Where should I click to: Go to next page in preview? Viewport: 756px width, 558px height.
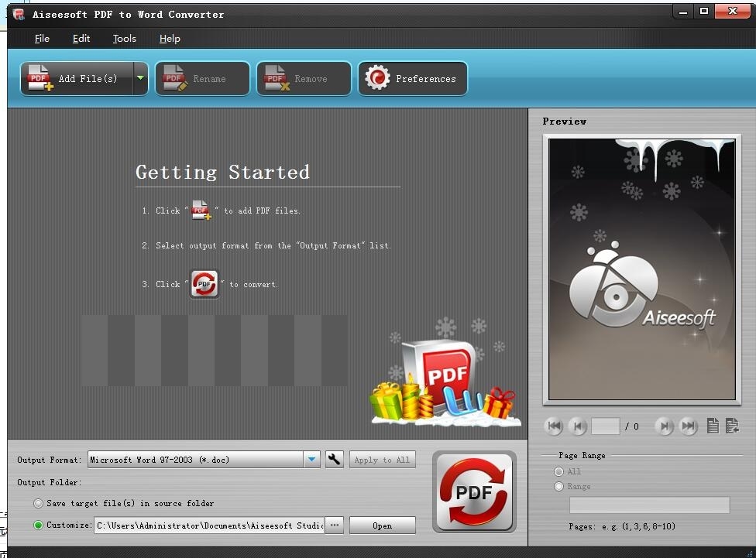tap(665, 426)
